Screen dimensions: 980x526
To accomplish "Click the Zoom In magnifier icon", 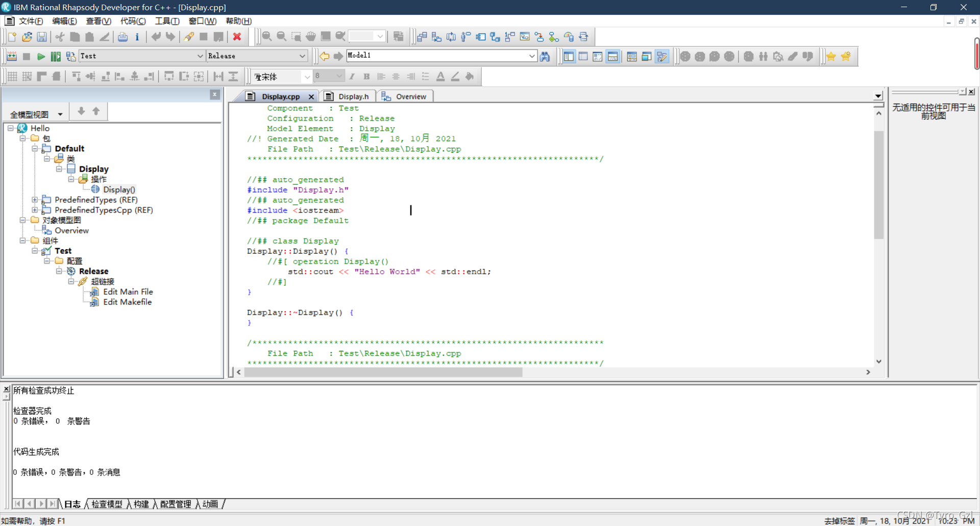I will pos(266,37).
